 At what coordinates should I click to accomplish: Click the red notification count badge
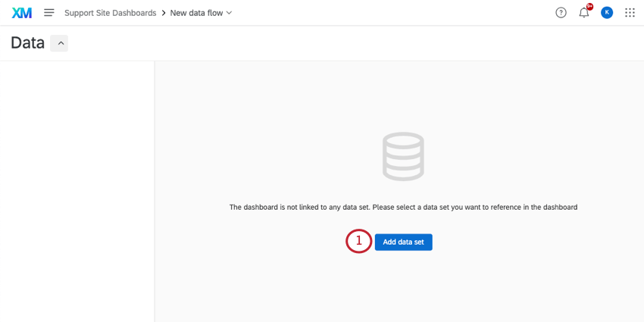pyautogui.click(x=589, y=7)
